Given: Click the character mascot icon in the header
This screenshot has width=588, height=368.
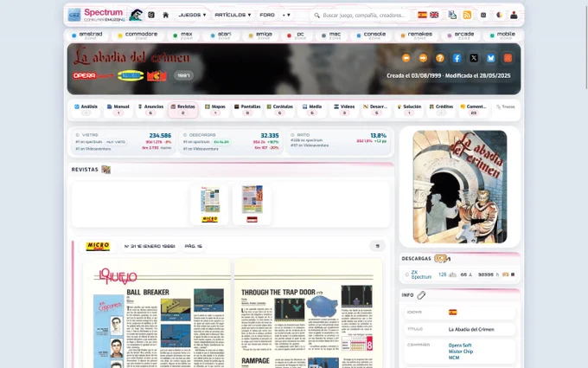Looking at the screenshot, I should point(136,15).
